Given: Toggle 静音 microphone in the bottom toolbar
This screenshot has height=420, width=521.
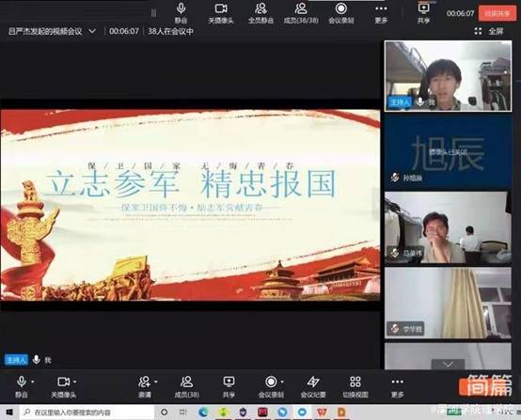Looking at the screenshot, I should click(x=22, y=386).
